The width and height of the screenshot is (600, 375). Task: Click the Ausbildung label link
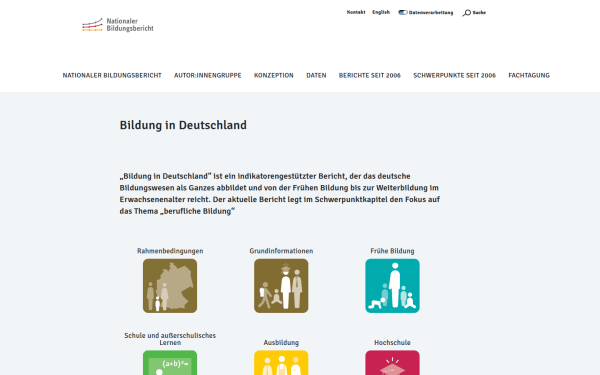point(281,342)
